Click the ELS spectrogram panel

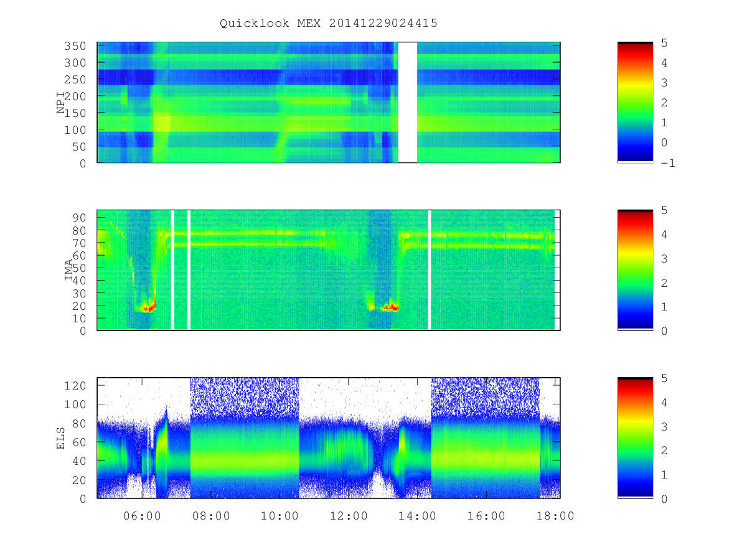coord(329,437)
